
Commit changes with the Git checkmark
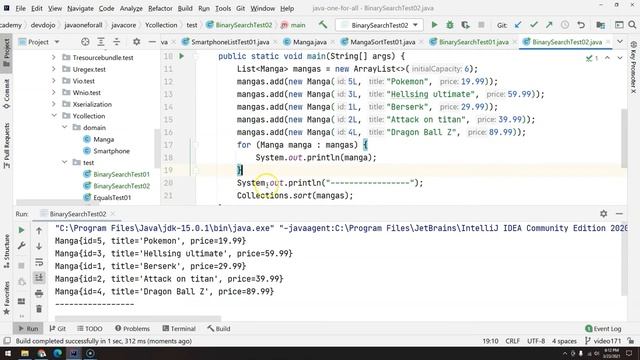click(x=533, y=25)
